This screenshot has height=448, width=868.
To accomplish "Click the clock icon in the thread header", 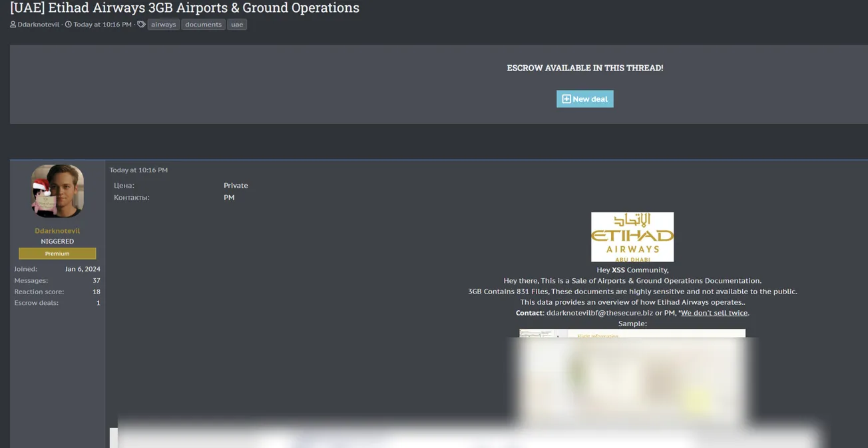I will 68,25.
